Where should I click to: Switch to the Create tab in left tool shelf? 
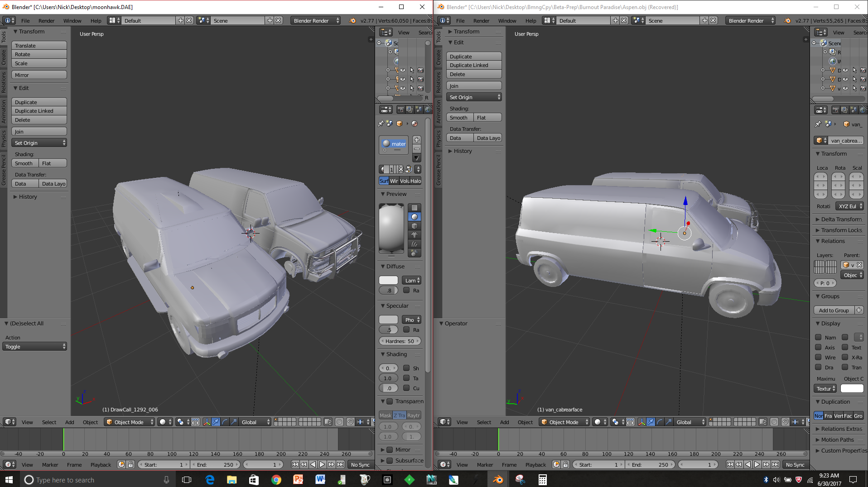click(x=4, y=57)
